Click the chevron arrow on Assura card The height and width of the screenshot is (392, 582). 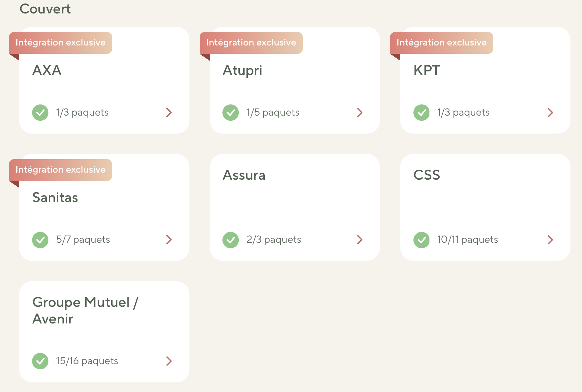360,240
